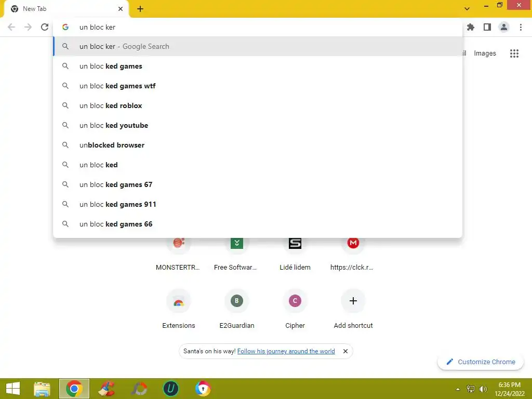Open the clock showing 6:36 PM
Image resolution: width=532 pixels, height=399 pixels.
pyautogui.click(x=509, y=389)
